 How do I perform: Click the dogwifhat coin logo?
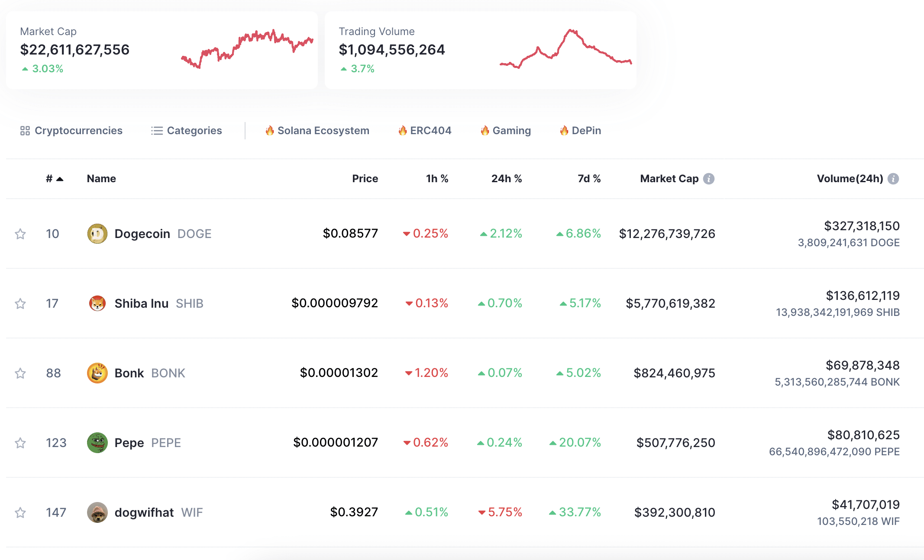[97, 512]
